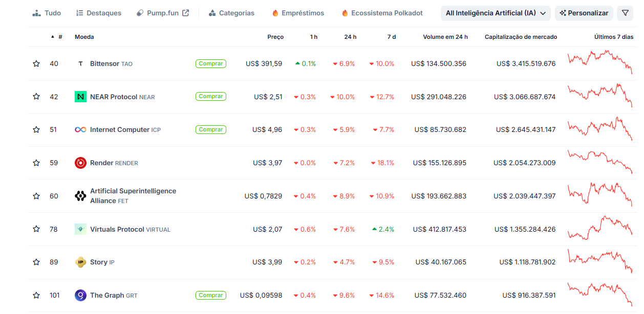Open NEAR Protocol 7-day sparkline chart
This screenshot has height=314, width=644.
click(600, 95)
